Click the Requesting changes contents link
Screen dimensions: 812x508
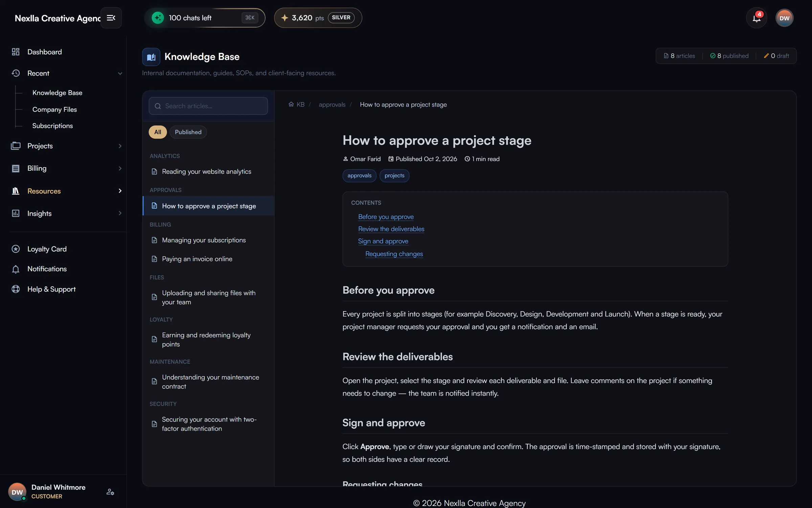point(394,254)
